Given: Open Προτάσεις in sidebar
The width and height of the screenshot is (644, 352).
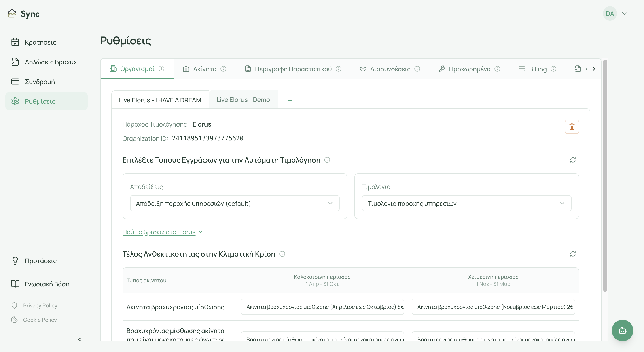Looking at the screenshot, I should click(46, 261).
